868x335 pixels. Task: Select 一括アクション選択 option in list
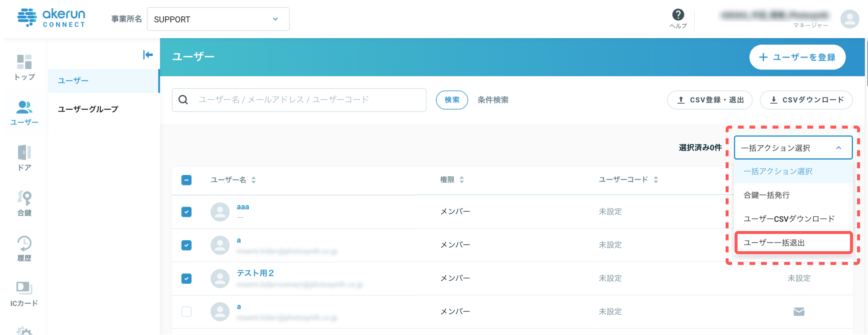(x=793, y=171)
